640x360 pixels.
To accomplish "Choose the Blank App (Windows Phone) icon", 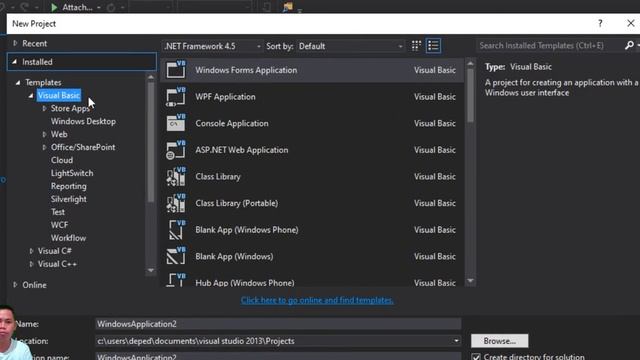I will point(176,230).
